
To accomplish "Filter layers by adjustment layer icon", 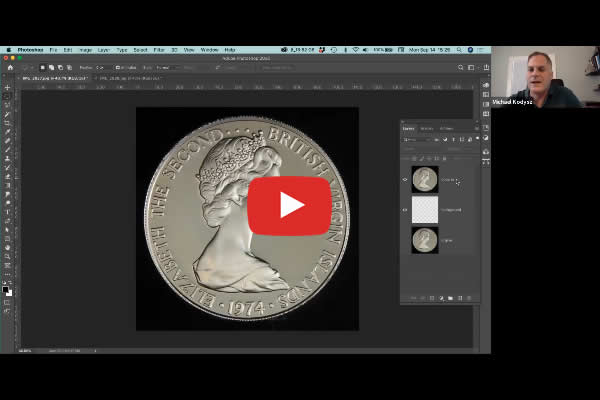I will pos(445,140).
